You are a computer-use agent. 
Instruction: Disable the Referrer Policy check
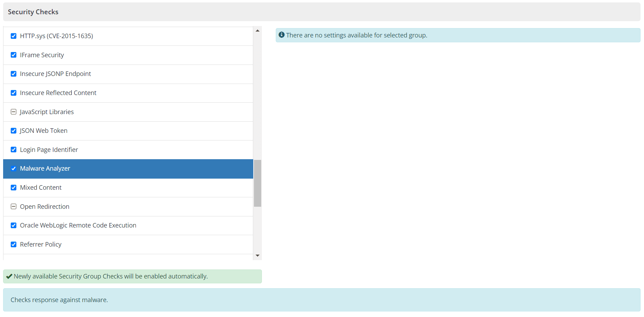14,245
